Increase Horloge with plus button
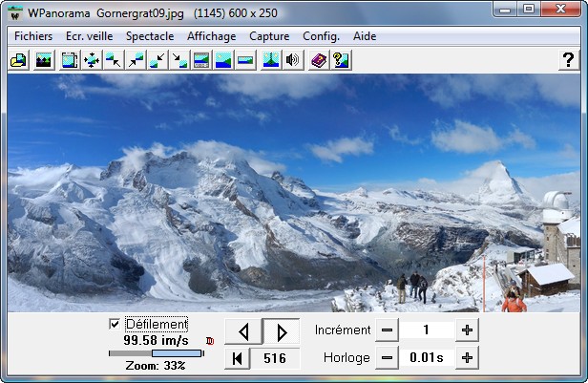Viewport: 588px width, 383px height. (x=467, y=358)
